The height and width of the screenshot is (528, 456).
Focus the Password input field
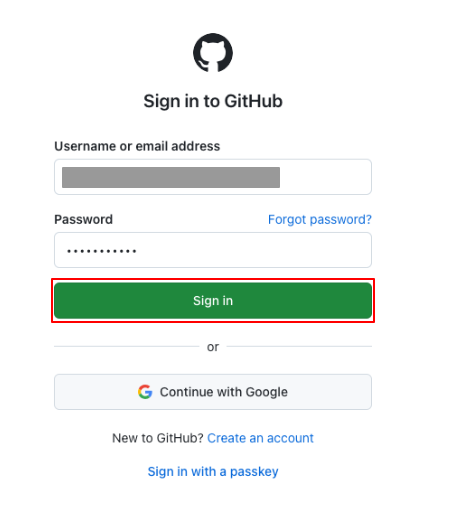(213, 250)
